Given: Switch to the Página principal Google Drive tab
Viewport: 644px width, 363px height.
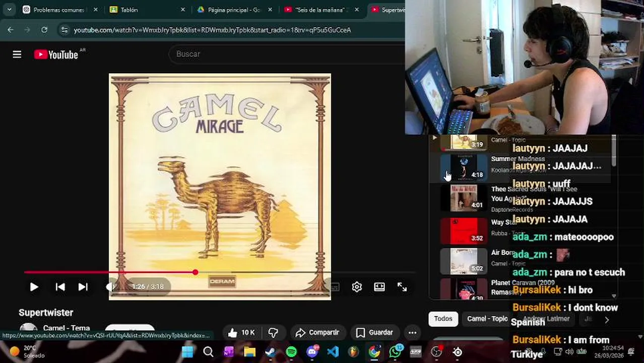Looking at the screenshot, I should coord(231,10).
